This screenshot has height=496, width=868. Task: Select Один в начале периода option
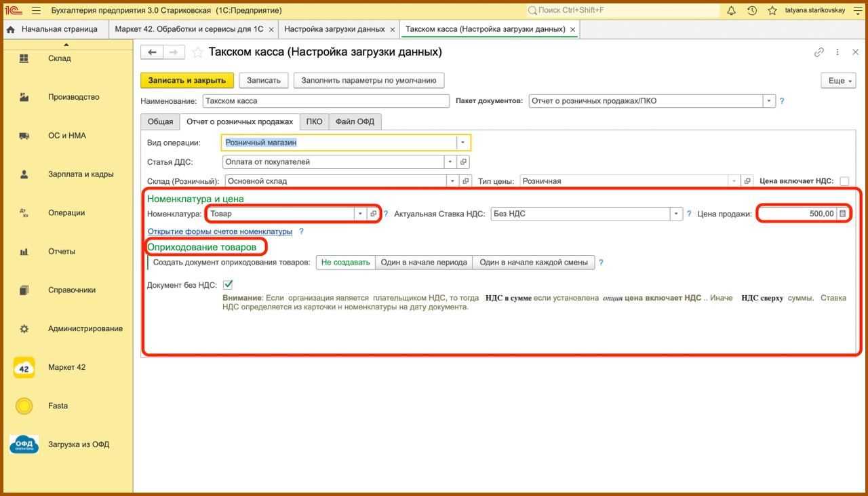coord(423,263)
